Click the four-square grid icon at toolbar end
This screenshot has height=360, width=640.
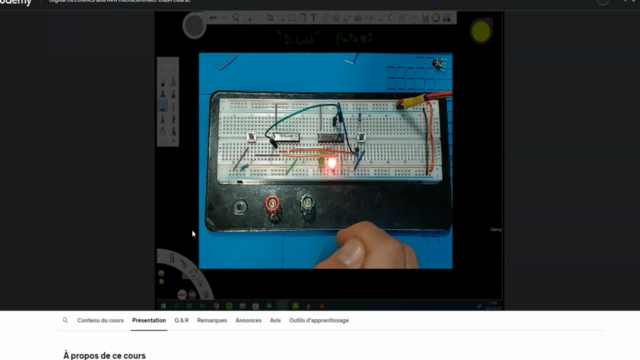click(447, 18)
